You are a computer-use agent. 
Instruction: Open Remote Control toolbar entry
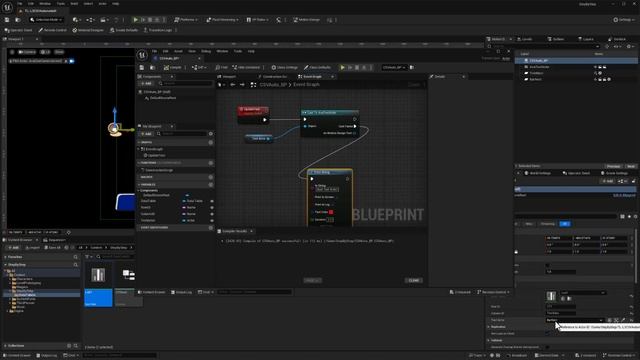pyautogui.click(x=53, y=30)
